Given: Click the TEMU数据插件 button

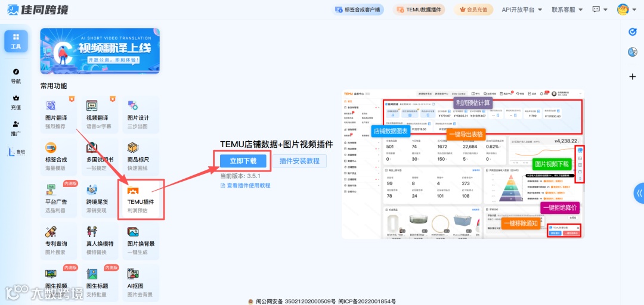Looking at the screenshot, I should [x=419, y=10].
